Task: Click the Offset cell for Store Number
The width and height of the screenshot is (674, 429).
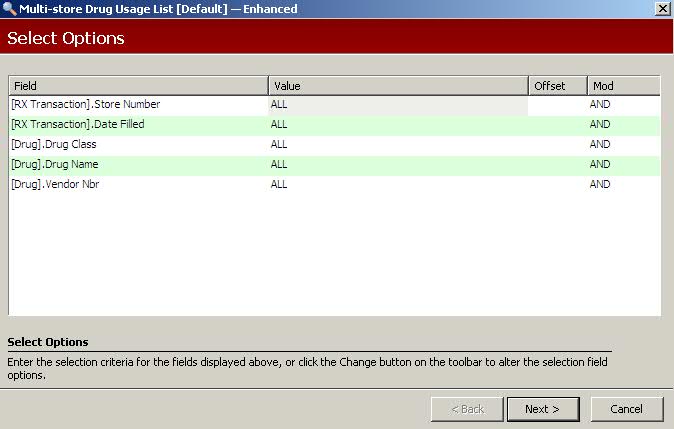Action: (x=558, y=105)
